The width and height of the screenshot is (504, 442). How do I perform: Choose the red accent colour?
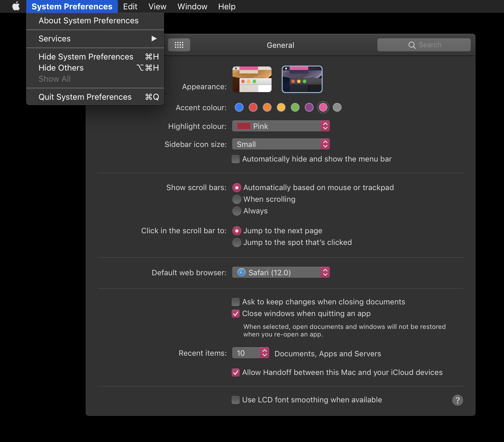pos(253,107)
